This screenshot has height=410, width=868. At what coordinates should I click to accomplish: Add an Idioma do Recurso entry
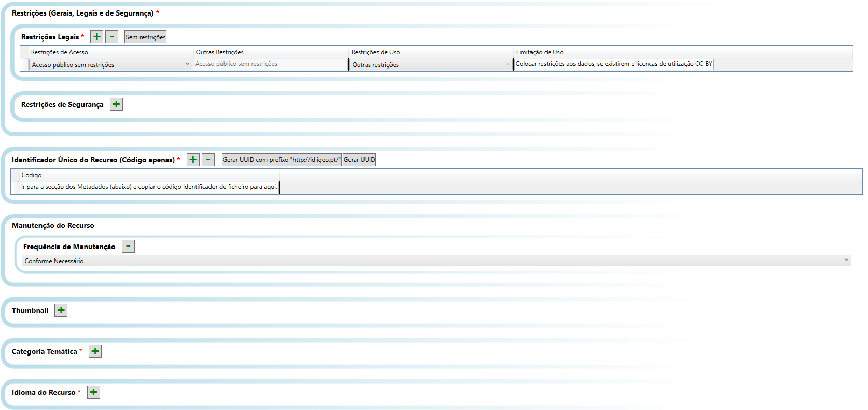click(93, 392)
